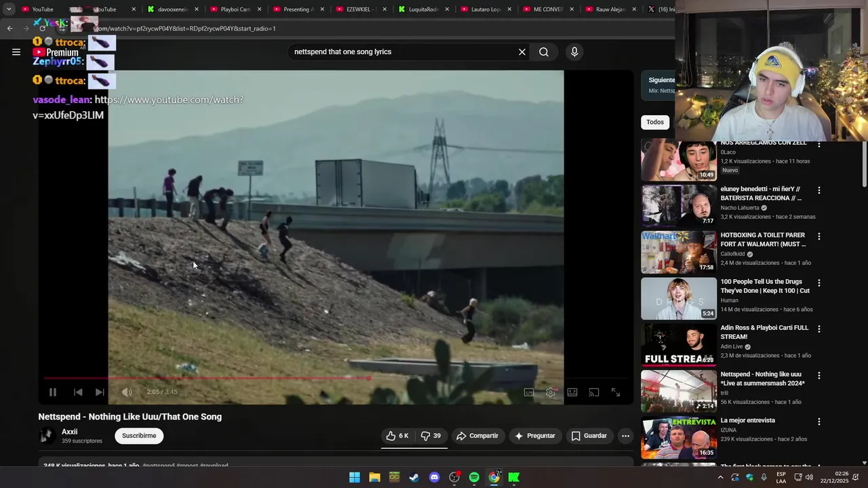
Task: Open 'Adin Ross & Playboi Carti FULL STREAM!' title
Action: (764, 332)
